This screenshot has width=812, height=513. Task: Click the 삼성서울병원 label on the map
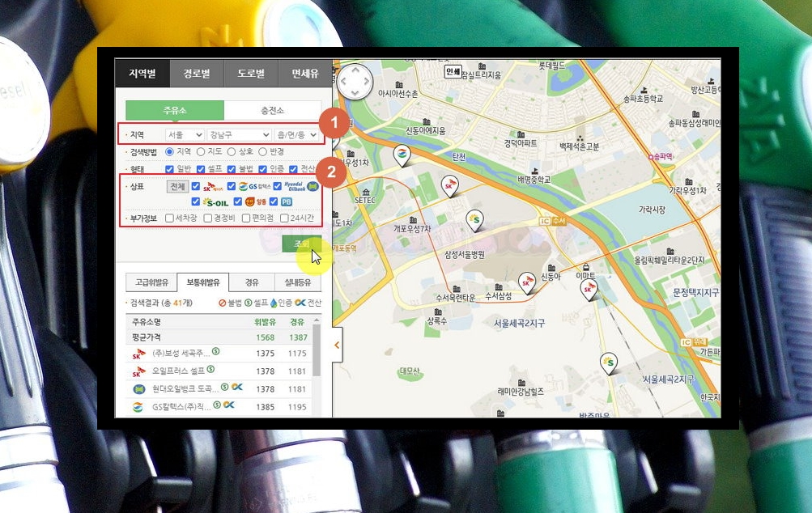465,255
